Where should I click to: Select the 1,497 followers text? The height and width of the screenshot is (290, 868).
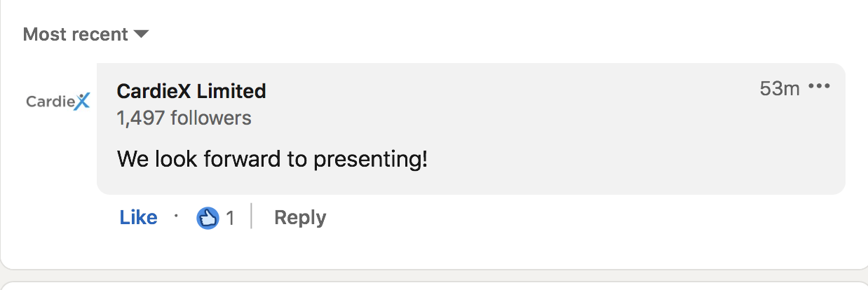(x=184, y=118)
